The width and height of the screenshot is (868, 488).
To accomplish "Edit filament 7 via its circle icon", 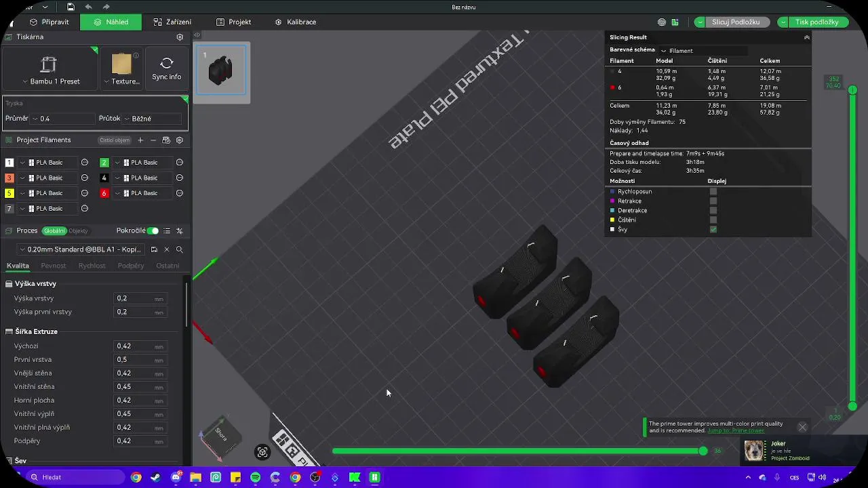I will coord(85,209).
